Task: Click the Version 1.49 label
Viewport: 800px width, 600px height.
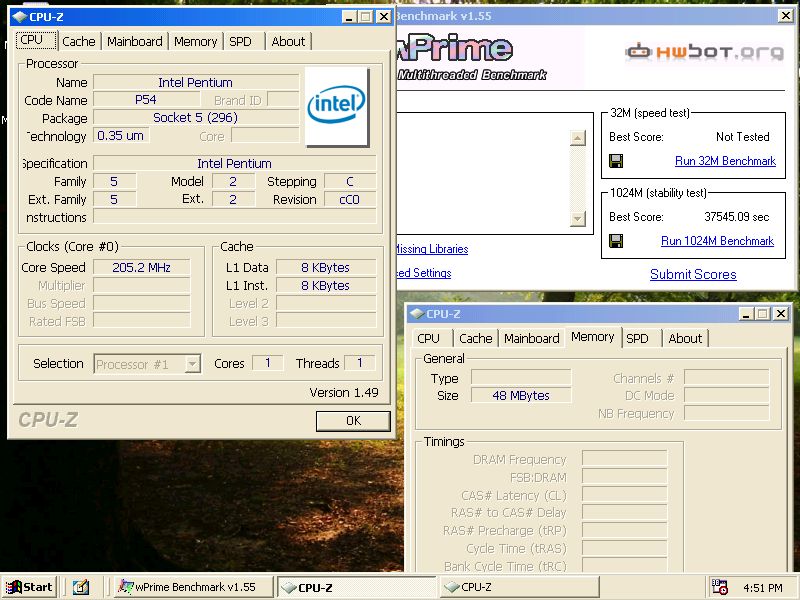Action: (344, 392)
